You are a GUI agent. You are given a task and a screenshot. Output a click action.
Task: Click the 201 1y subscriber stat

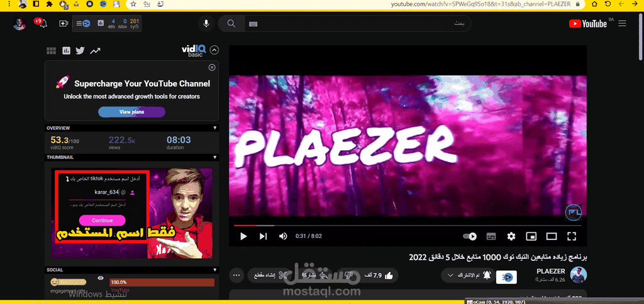click(x=135, y=23)
